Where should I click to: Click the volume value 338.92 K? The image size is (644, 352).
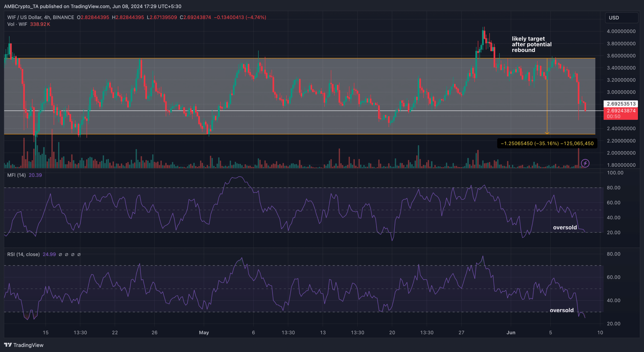[40, 24]
